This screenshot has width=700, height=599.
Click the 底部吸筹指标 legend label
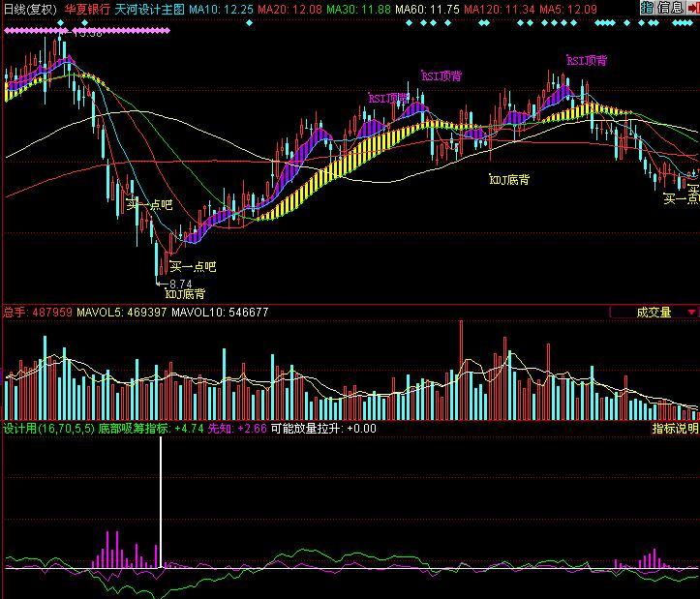(134, 429)
